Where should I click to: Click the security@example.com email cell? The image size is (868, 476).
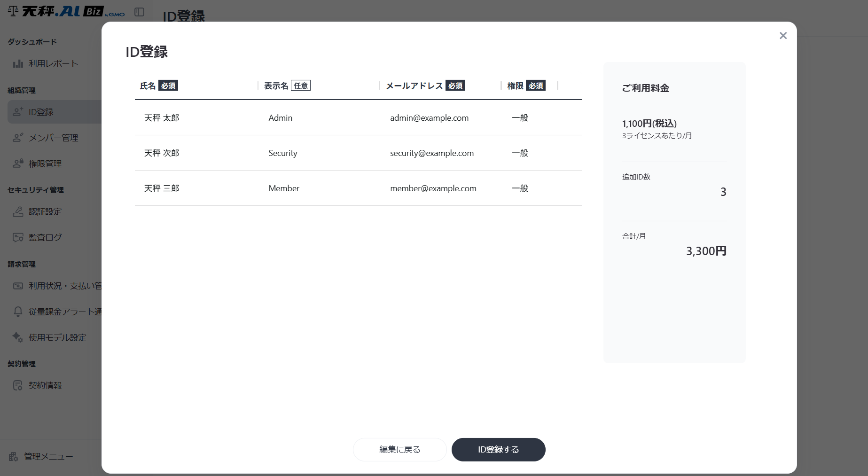pyautogui.click(x=431, y=153)
